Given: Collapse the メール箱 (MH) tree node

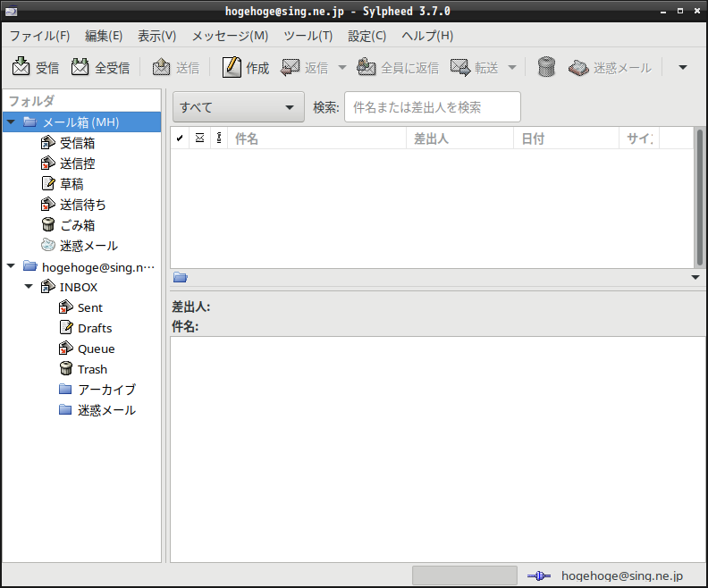Looking at the screenshot, I should pyautogui.click(x=12, y=122).
